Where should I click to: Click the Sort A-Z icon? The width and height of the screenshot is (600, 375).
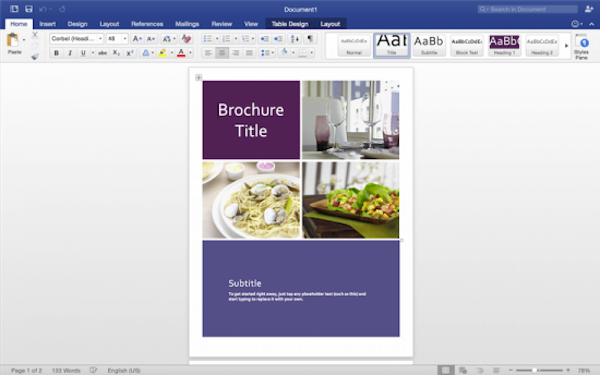[x=295, y=39]
